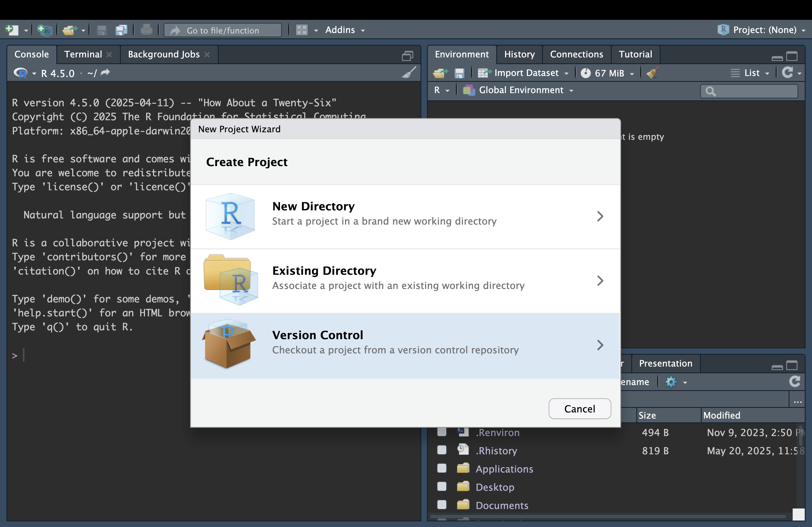Click the Save current document icon
The width and height of the screenshot is (812, 527).
(x=102, y=30)
